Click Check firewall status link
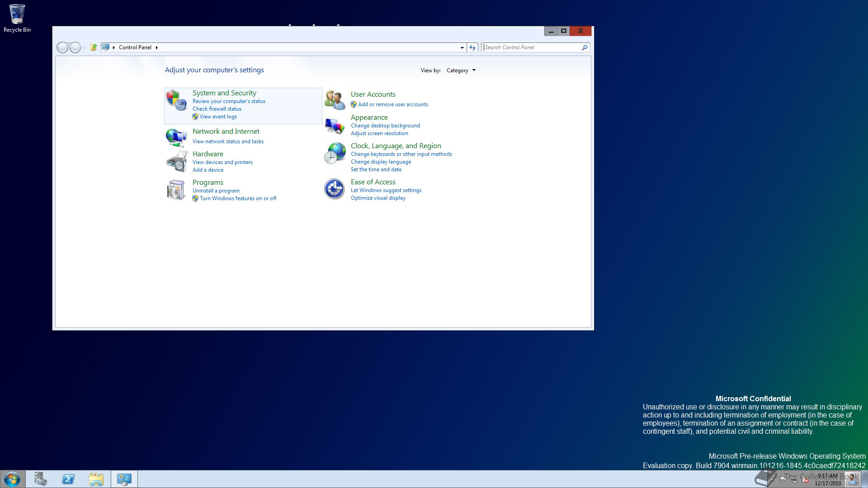 (217, 109)
